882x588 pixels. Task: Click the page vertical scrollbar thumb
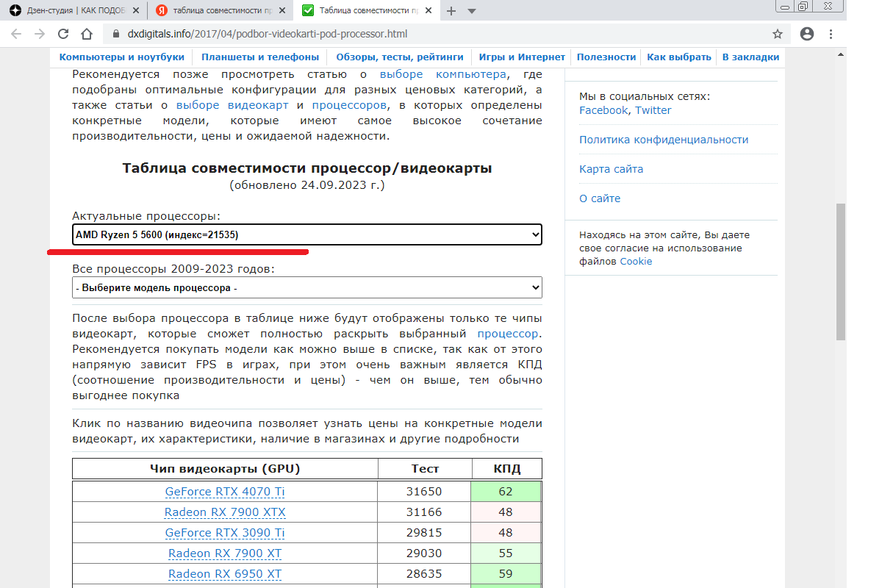coord(841,272)
